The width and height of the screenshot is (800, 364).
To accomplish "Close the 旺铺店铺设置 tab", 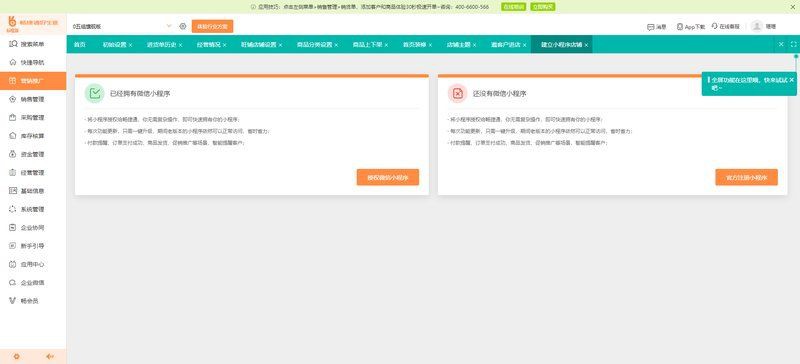I will coord(280,45).
